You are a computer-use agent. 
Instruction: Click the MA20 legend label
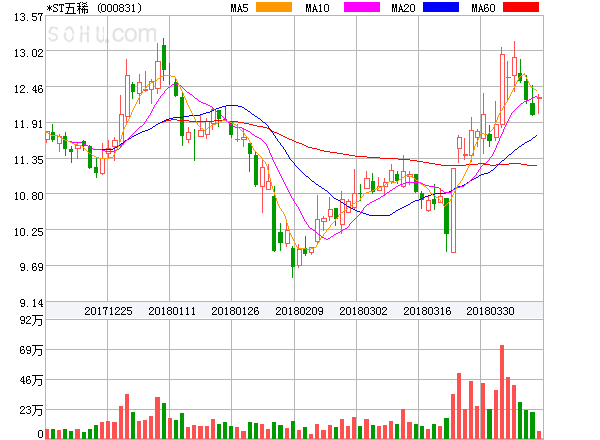coord(403,8)
